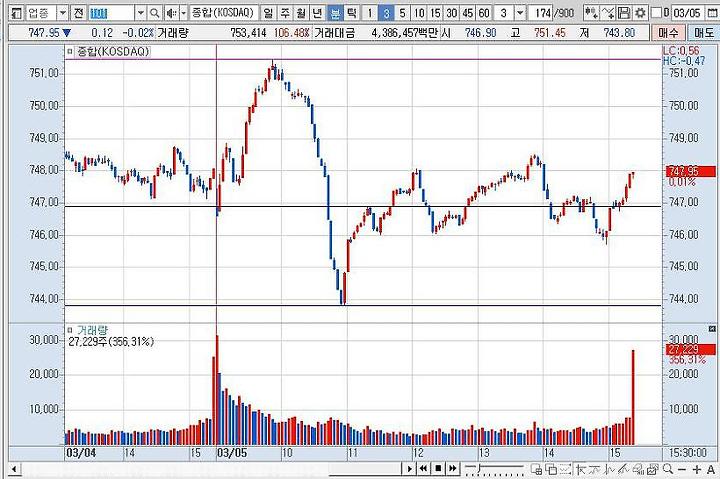The height and width of the screenshot is (479, 720).
Task: Select the 틱 (tick) period tab
Action: click(351, 13)
